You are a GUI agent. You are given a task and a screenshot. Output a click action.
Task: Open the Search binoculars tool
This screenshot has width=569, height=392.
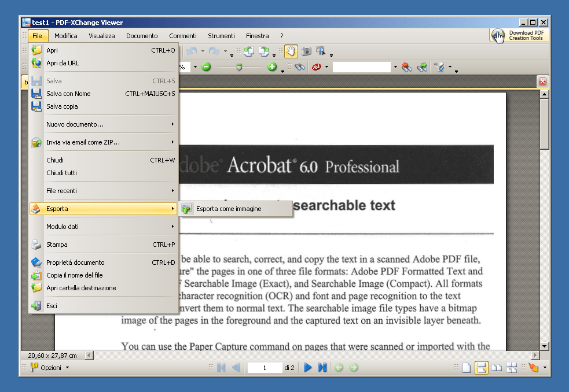(x=299, y=66)
